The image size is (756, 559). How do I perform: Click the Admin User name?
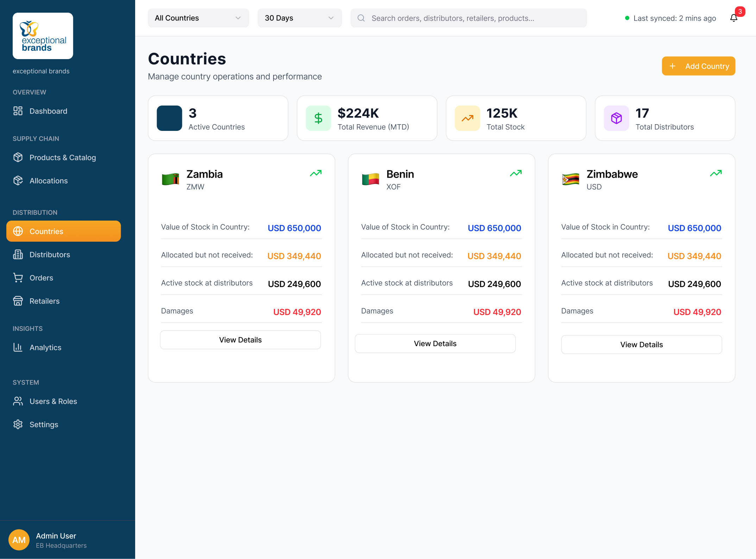[56, 535]
